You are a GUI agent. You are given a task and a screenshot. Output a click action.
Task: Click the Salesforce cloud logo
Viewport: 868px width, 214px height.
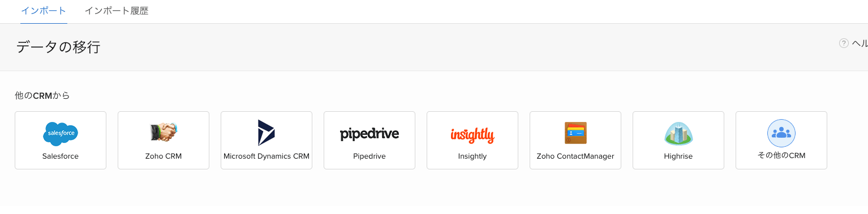tap(61, 134)
